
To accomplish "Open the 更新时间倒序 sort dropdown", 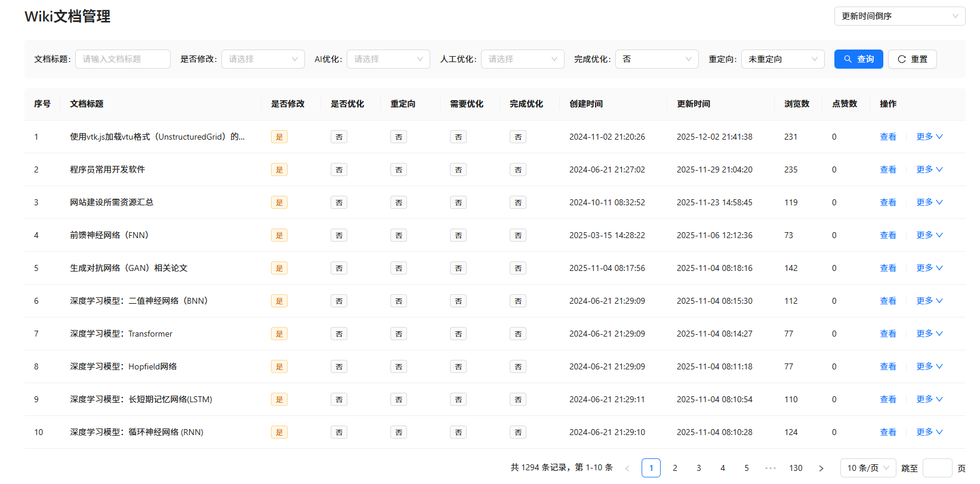I will (x=899, y=16).
